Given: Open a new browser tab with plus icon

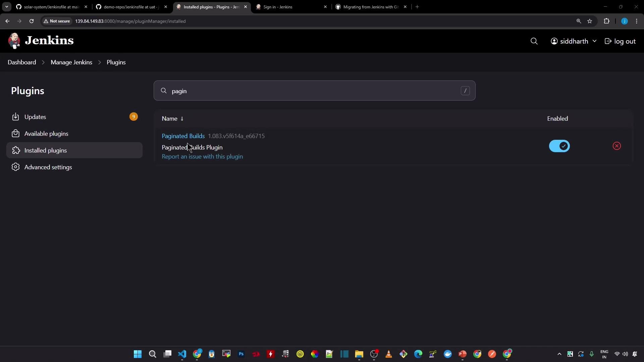Looking at the screenshot, I should point(417,7).
